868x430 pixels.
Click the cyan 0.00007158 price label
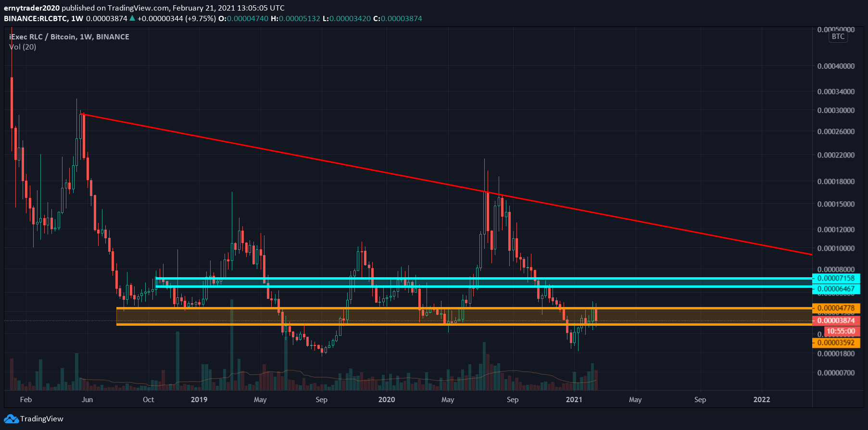pyautogui.click(x=836, y=278)
